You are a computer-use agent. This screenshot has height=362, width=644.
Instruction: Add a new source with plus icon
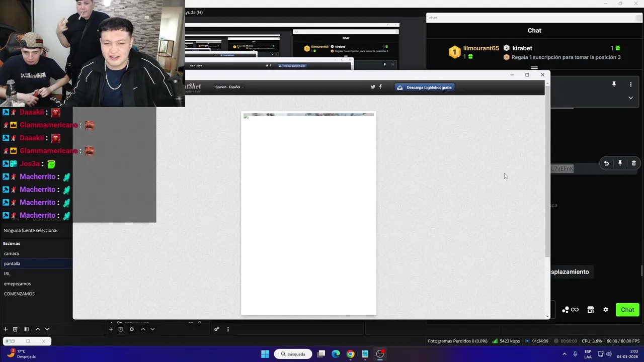coord(111,329)
